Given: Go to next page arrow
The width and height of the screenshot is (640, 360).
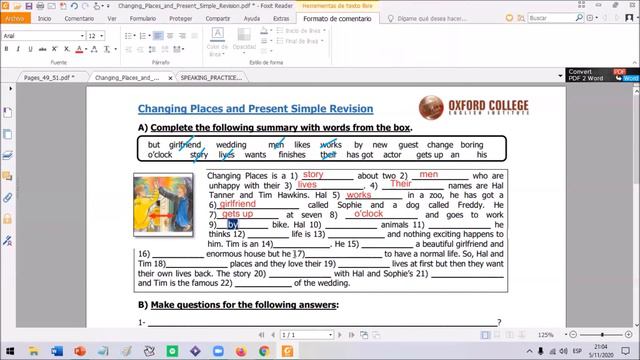Looking at the screenshot, I should coord(340,335).
